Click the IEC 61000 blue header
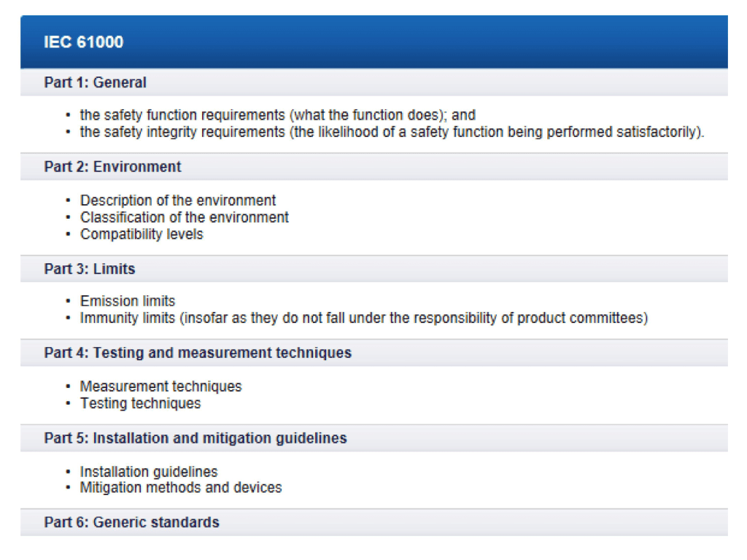 coord(83,42)
